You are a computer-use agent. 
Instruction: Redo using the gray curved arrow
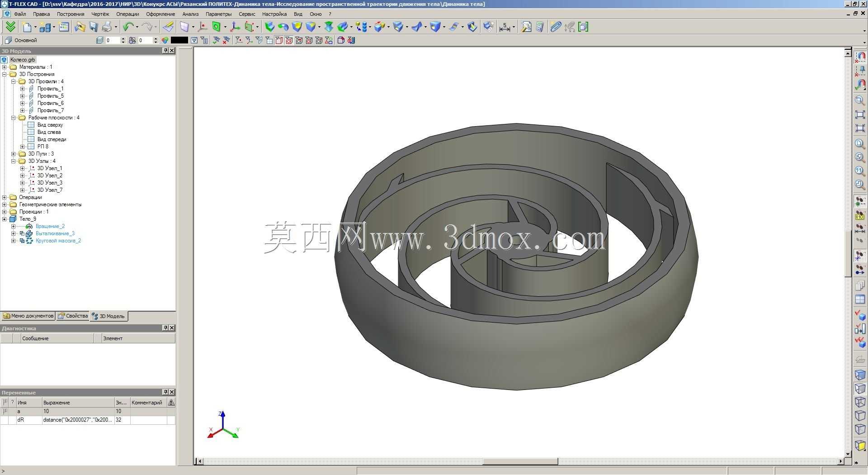point(146,27)
